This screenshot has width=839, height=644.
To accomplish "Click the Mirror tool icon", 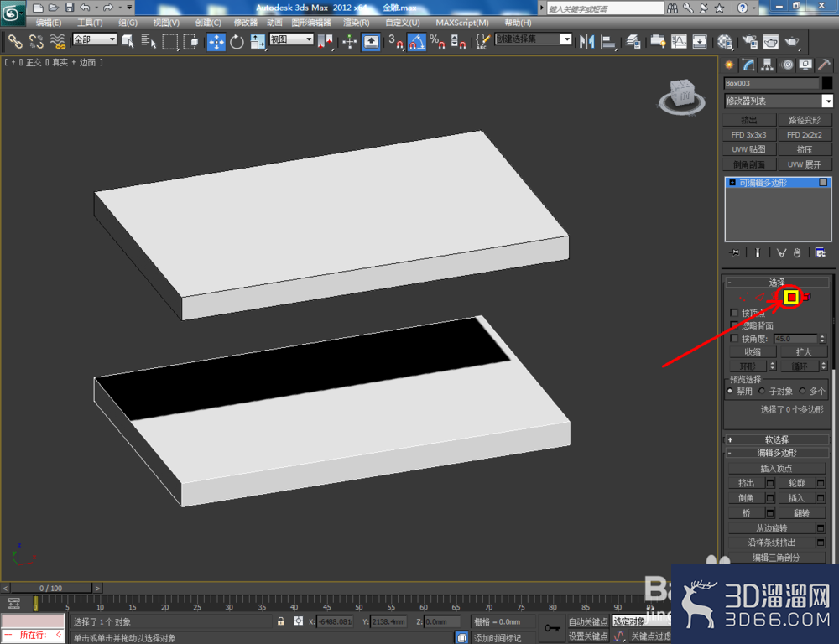I will (x=587, y=41).
